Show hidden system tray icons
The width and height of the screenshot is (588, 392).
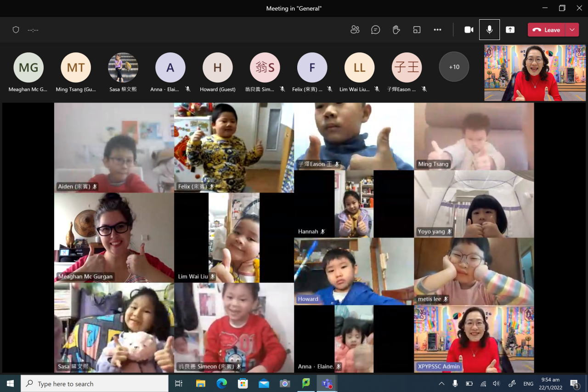[x=441, y=383]
